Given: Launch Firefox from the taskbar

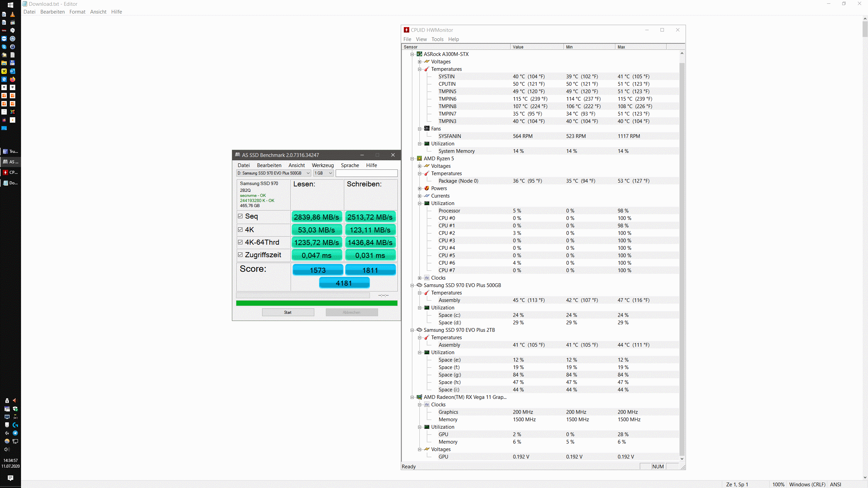Looking at the screenshot, I should 13,79.
